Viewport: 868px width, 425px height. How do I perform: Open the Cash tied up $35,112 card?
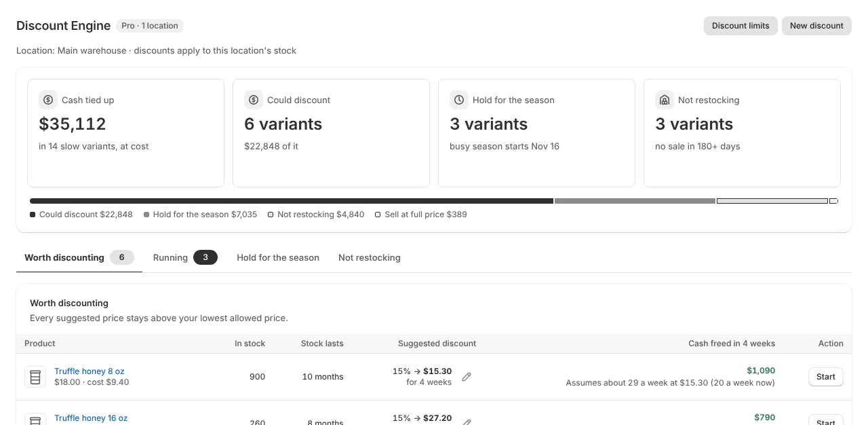pos(125,133)
